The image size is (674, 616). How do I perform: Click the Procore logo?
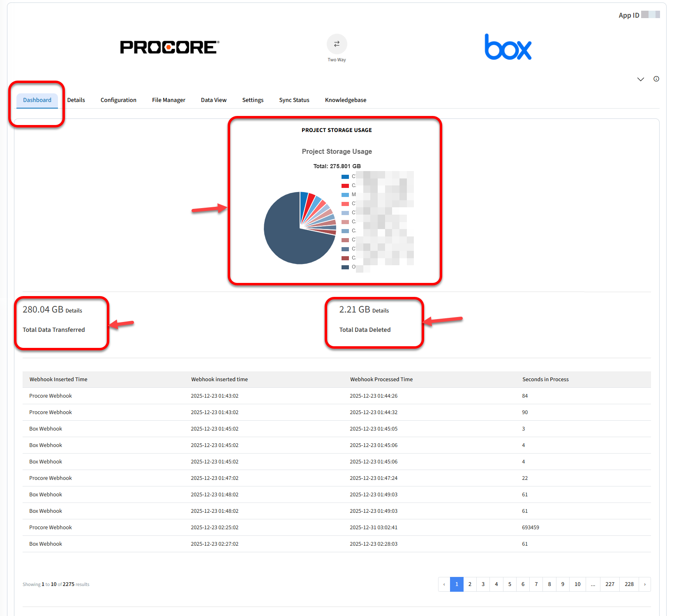click(x=169, y=47)
